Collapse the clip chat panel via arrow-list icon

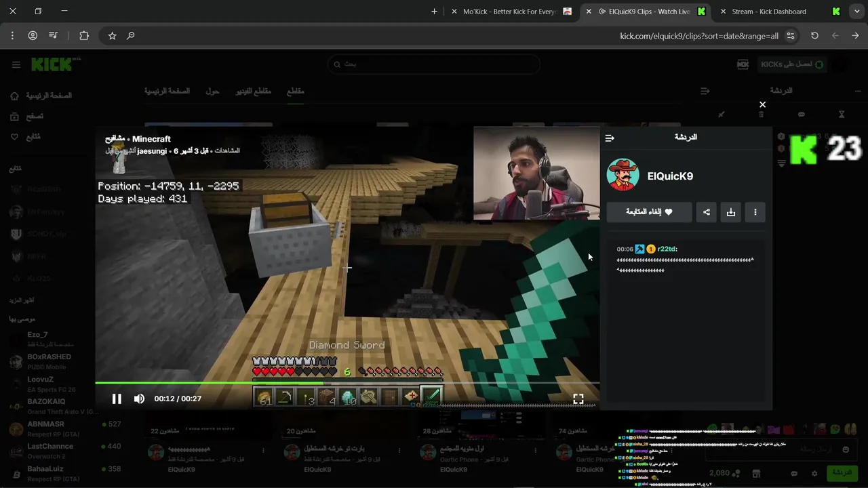tap(610, 138)
